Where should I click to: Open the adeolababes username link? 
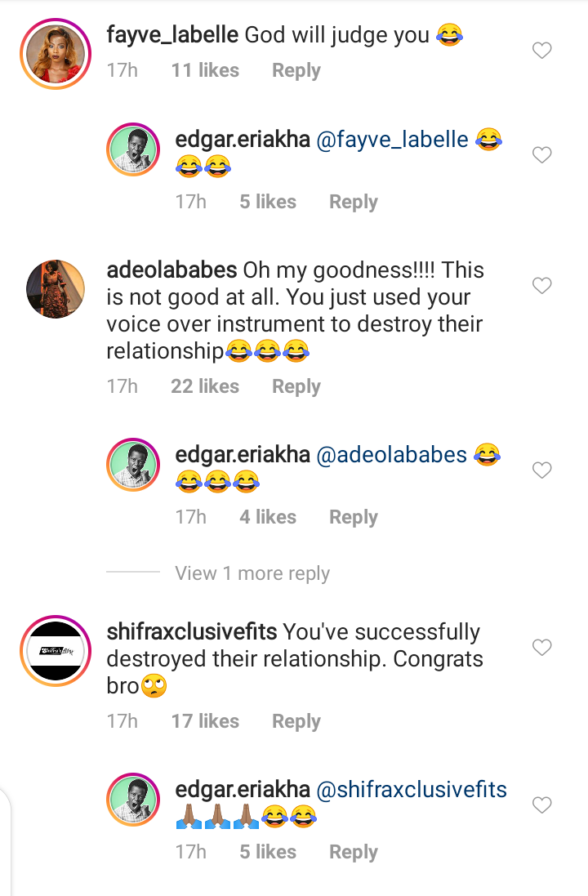[x=171, y=270]
